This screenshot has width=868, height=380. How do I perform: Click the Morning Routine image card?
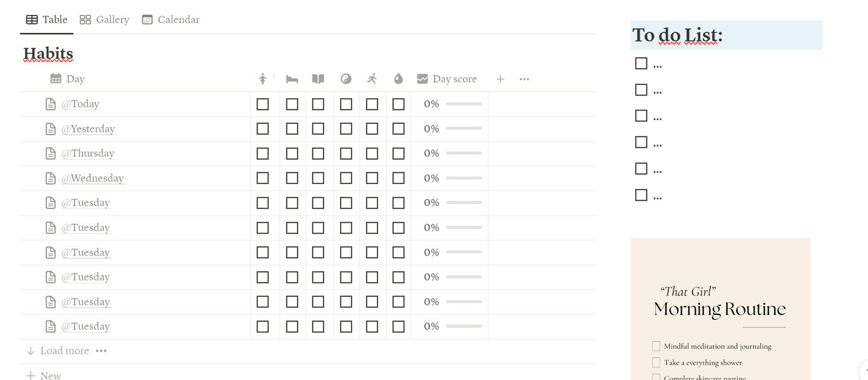tap(720, 309)
